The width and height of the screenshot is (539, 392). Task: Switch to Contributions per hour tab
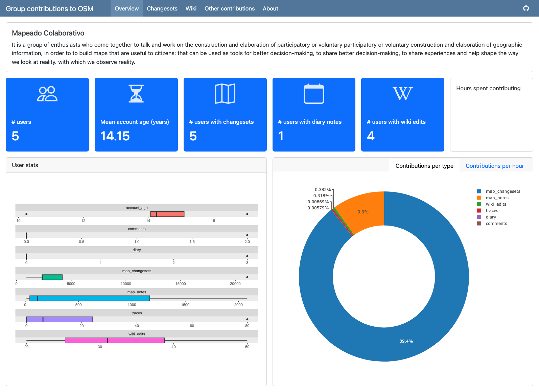495,166
